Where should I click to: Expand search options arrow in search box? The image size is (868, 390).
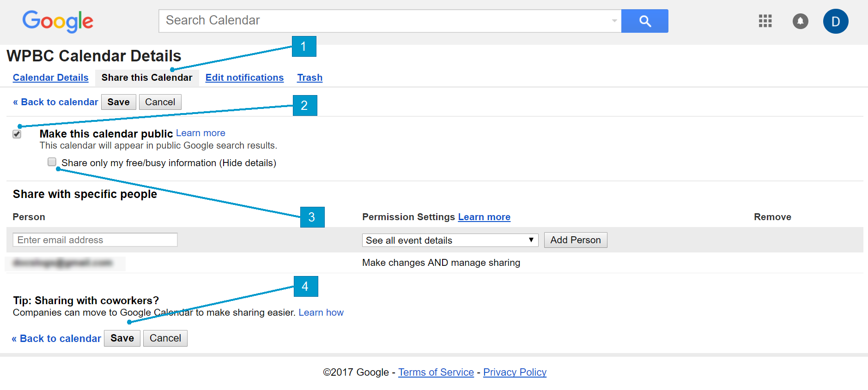pos(614,21)
